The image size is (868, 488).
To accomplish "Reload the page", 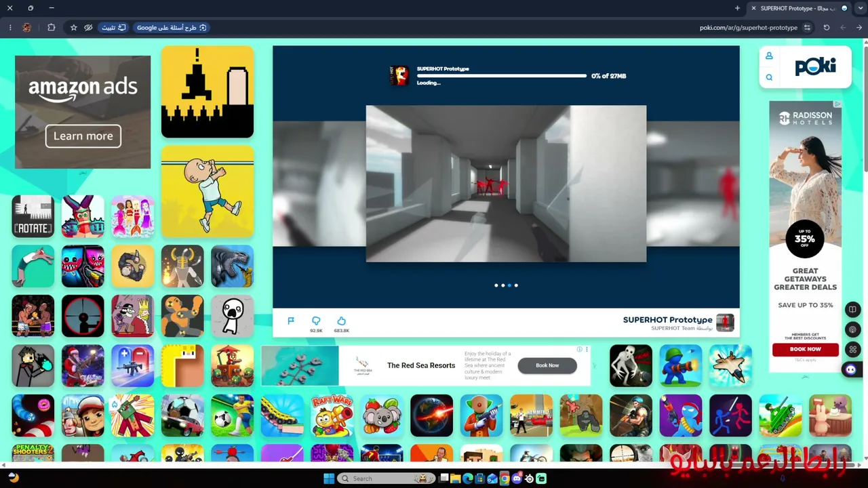I will coord(827,28).
